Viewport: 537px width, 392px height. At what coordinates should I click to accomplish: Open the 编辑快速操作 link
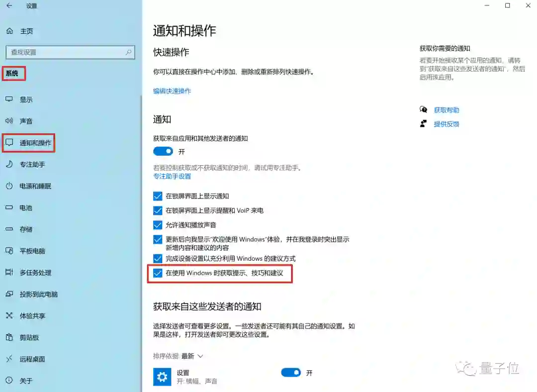click(172, 91)
